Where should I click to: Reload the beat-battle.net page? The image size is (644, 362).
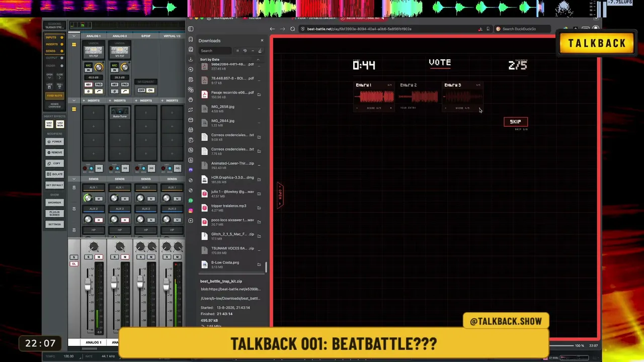tap(292, 29)
